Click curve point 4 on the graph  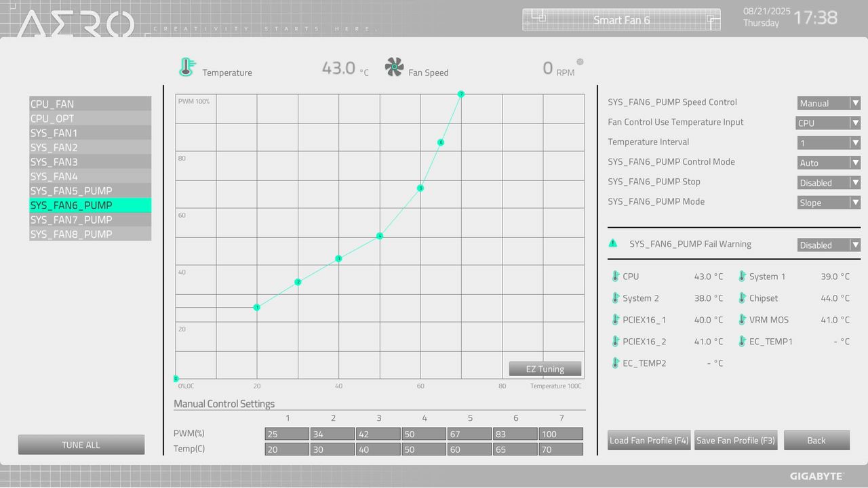(380, 236)
